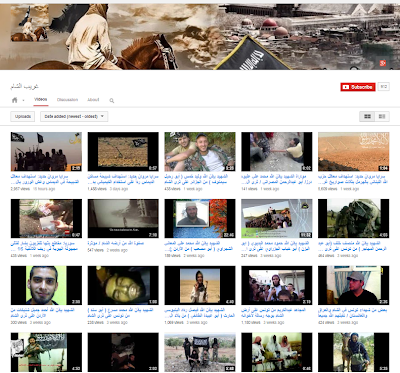The width and height of the screenshot is (400, 373).
Task: Click the 912 subscriber count box
Action: [384, 87]
